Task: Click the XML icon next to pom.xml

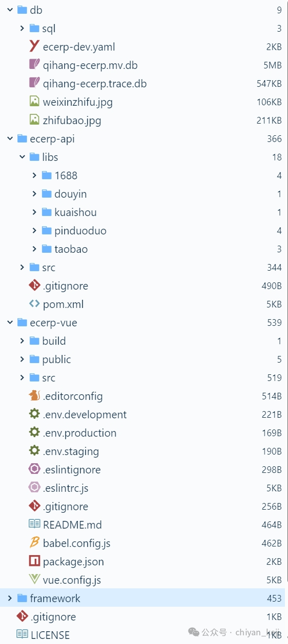Action: pyautogui.click(x=34, y=304)
